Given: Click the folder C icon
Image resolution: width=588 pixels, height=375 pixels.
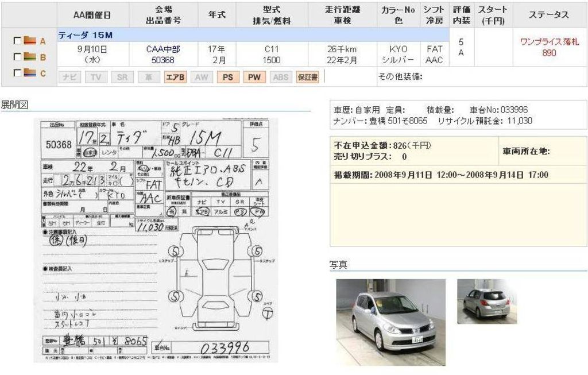Looking at the screenshot, I should [30, 74].
